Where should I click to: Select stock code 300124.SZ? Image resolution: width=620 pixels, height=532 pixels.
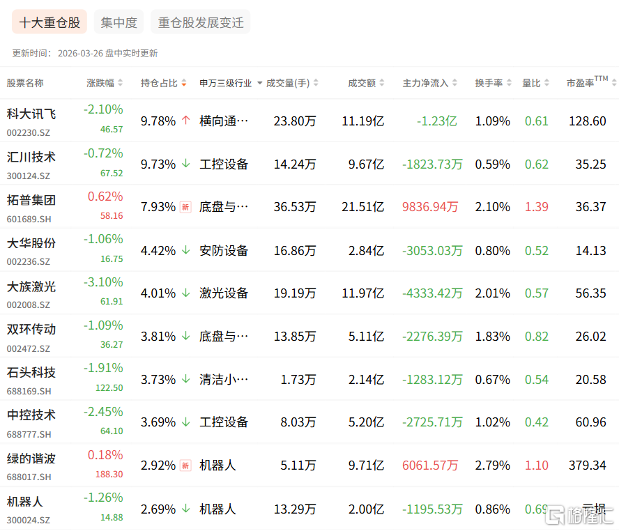28,176
